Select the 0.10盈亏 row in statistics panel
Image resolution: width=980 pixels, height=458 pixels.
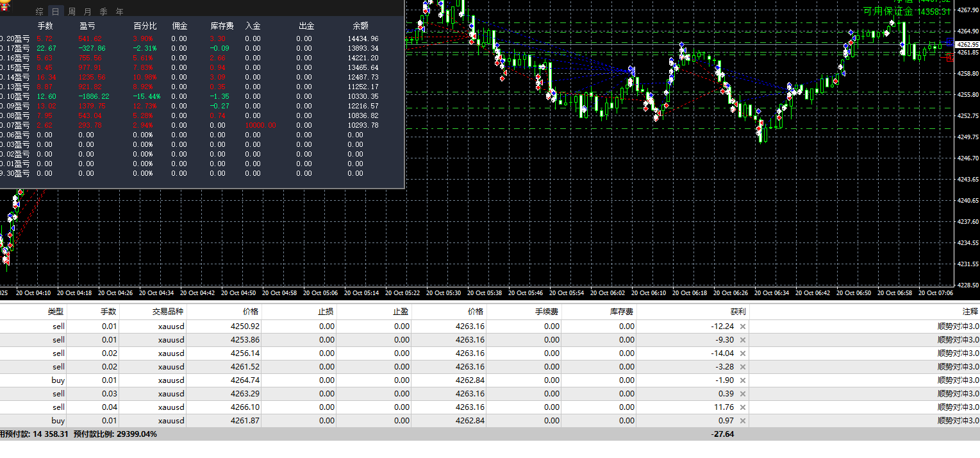pos(15,96)
